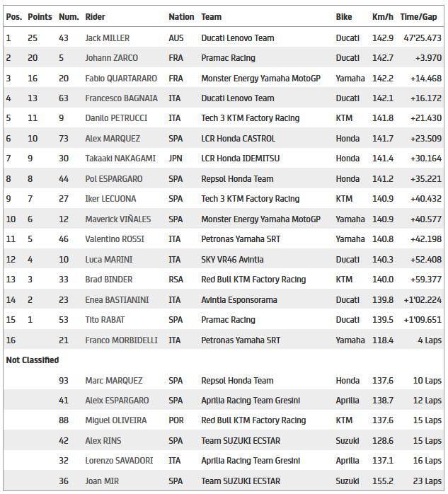Screen dimensions: 448x494
Task: Click the Team column header
Action: coord(211,16)
